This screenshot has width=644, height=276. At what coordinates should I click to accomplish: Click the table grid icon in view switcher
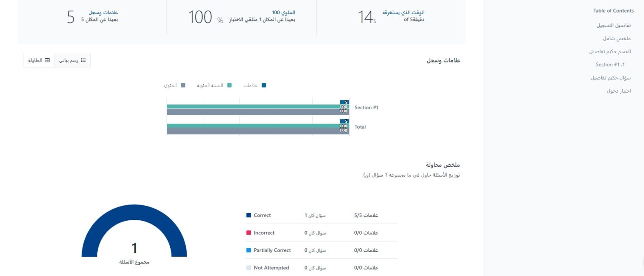(x=47, y=60)
